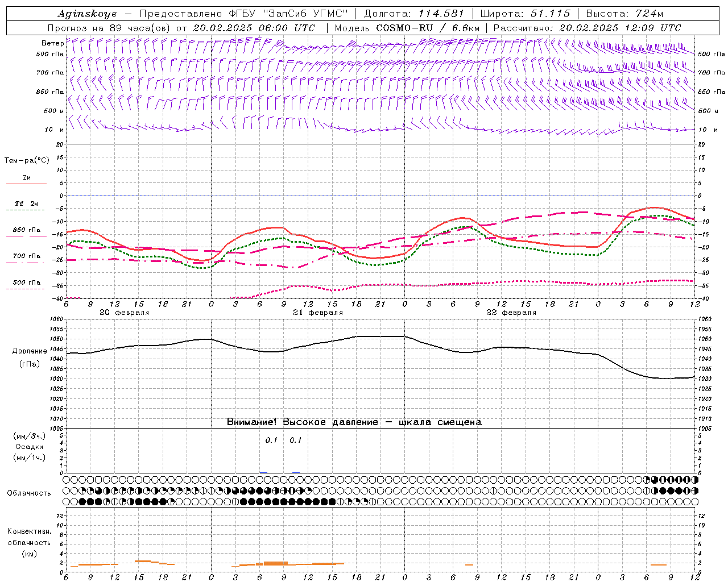Click the Рассчитано: 20.02.2025 12:09 UTC text
The image size is (728, 582).
click(x=587, y=28)
